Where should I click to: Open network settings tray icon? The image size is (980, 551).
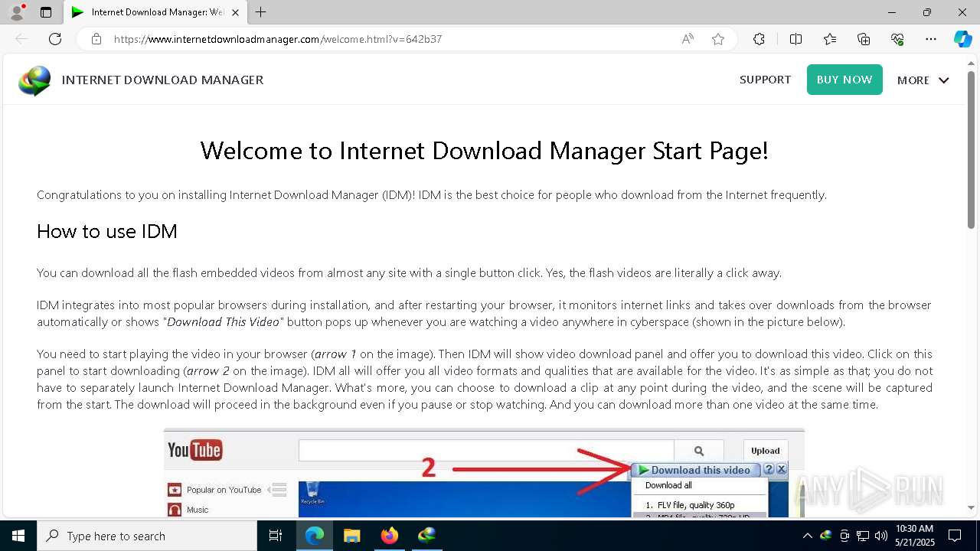[x=863, y=536]
